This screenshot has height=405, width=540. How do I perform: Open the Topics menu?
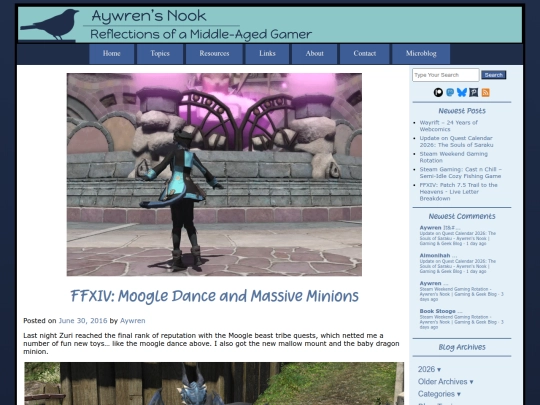[x=160, y=54]
